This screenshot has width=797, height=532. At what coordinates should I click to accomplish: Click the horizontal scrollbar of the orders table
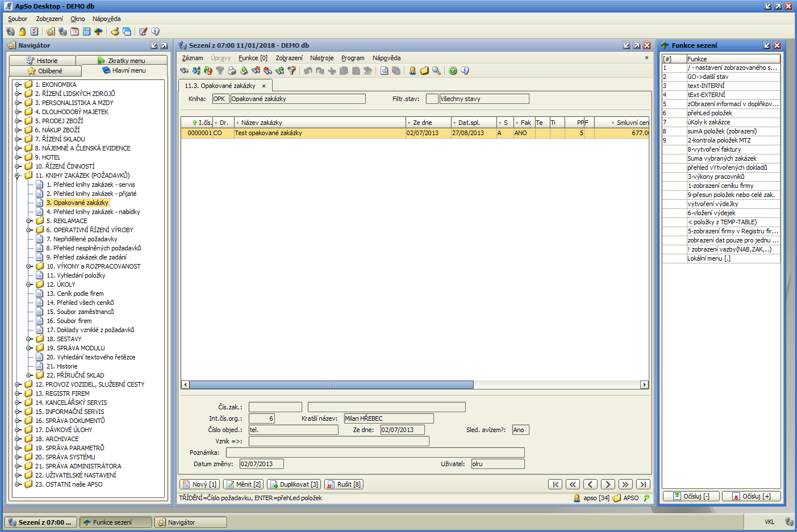[332, 385]
